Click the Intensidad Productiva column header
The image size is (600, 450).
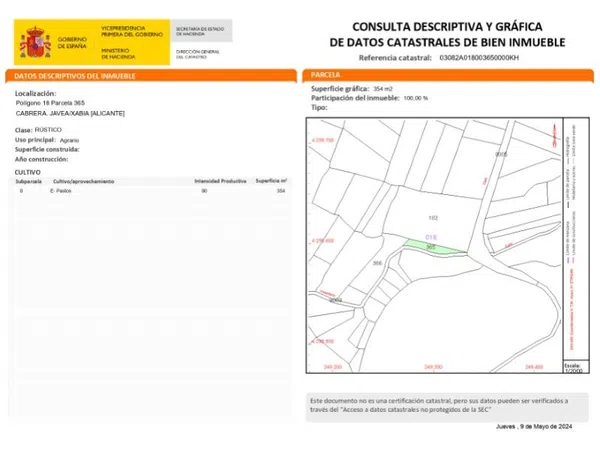point(220,181)
